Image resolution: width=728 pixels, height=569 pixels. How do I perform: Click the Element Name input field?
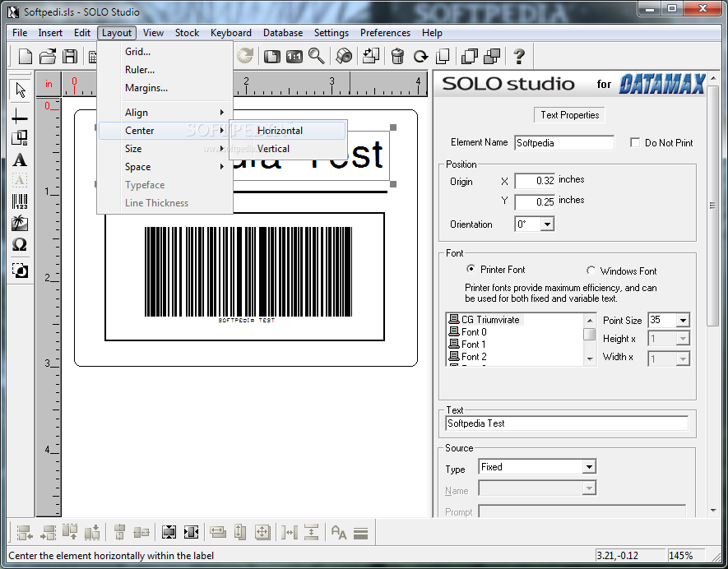click(x=564, y=143)
